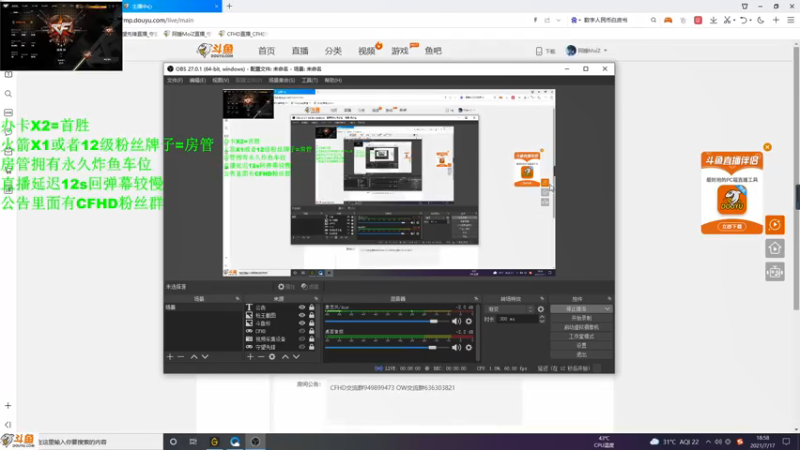Open the Edit menu in OBS
The width and height of the screenshot is (800, 450).
[197, 80]
